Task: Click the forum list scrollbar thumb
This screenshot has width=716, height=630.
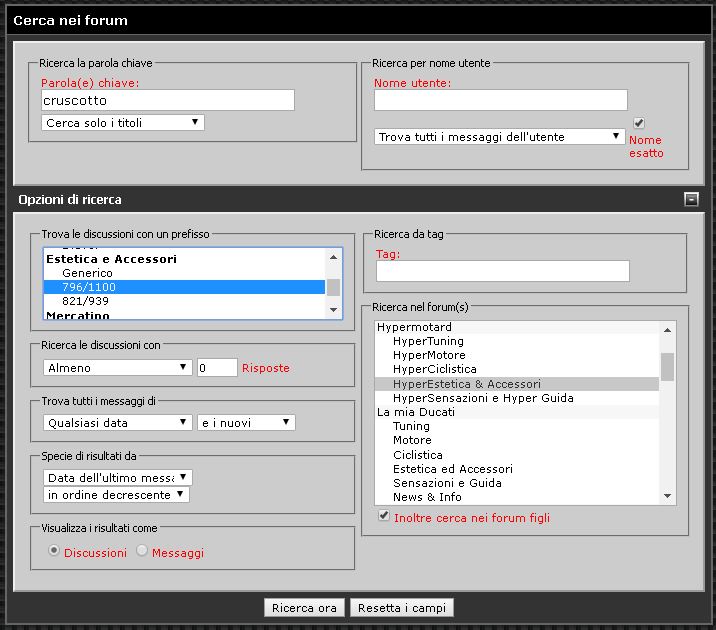Action: (667, 367)
